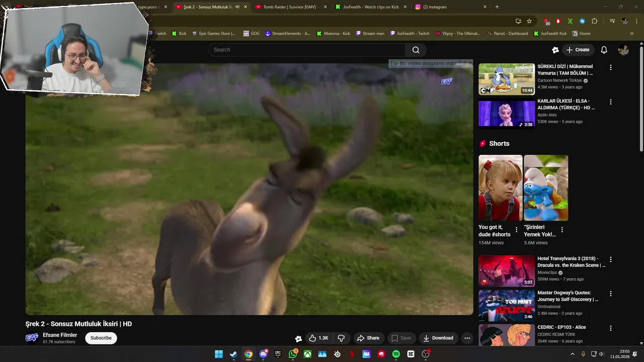Like the Şrek 2 video
The image size is (644, 362).
click(x=318, y=338)
